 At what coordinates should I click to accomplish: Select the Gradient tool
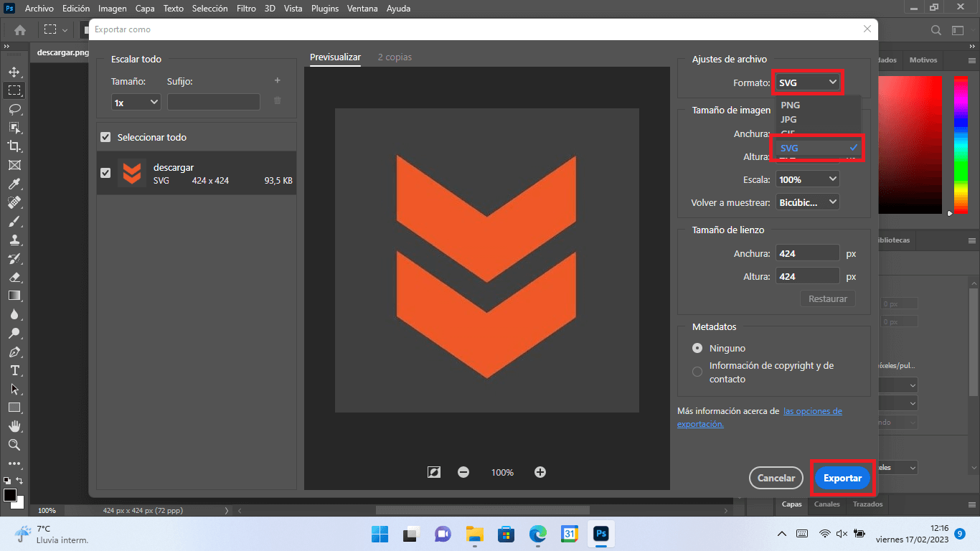point(14,296)
